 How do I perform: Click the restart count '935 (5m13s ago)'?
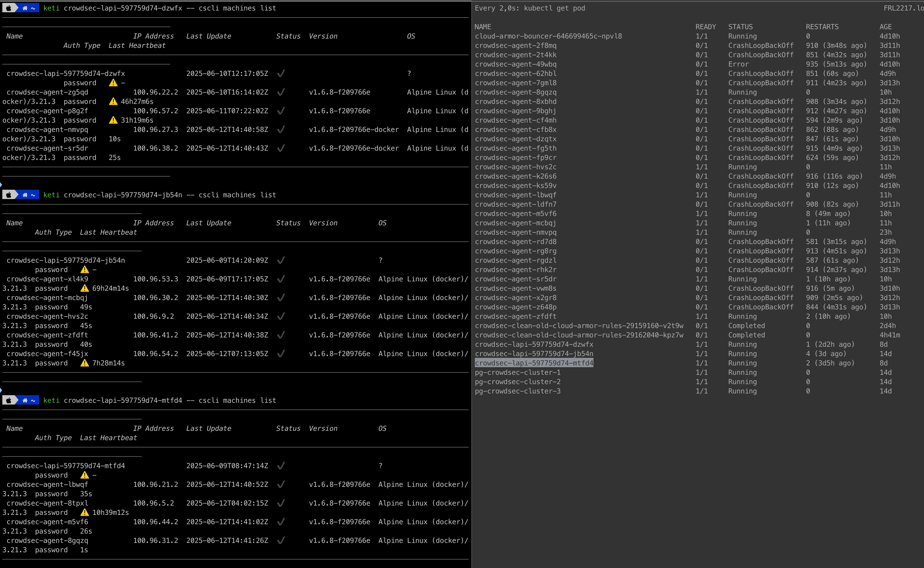pyautogui.click(x=836, y=64)
